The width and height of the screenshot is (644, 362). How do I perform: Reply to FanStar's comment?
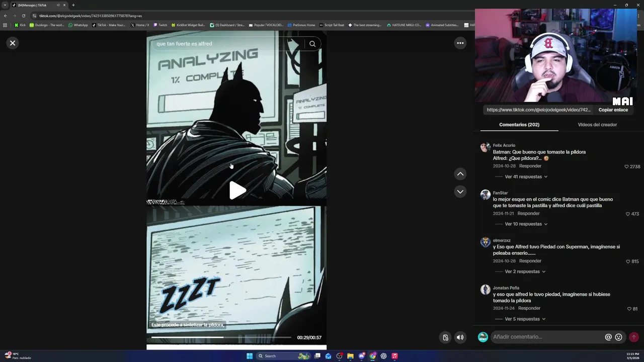(x=528, y=213)
